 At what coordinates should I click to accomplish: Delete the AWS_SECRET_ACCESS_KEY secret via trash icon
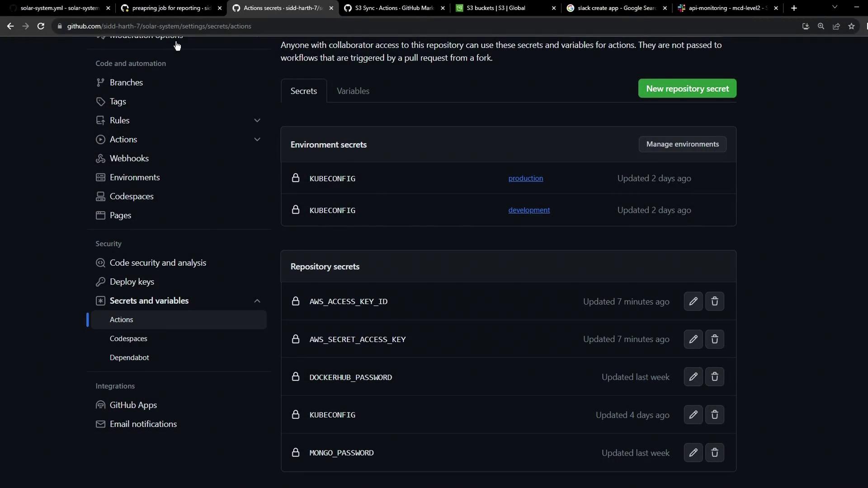point(715,339)
